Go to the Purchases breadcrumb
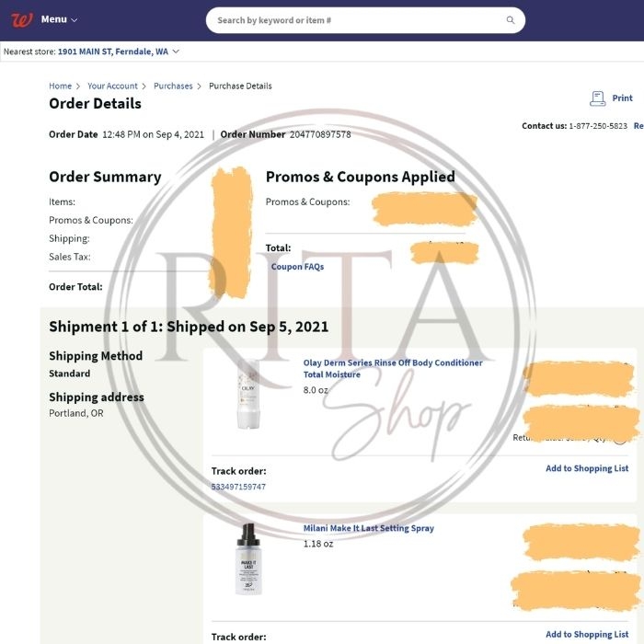 coord(173,86)
